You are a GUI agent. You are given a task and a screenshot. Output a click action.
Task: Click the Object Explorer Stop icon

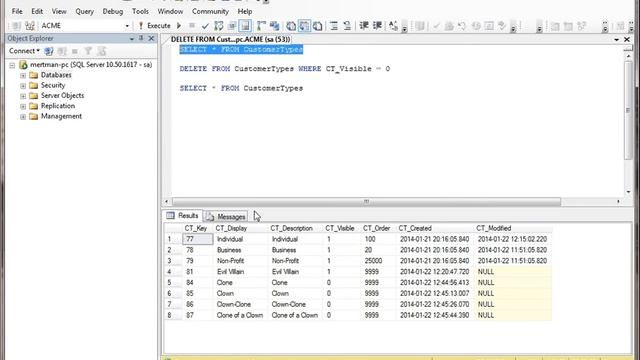point(75,51)
